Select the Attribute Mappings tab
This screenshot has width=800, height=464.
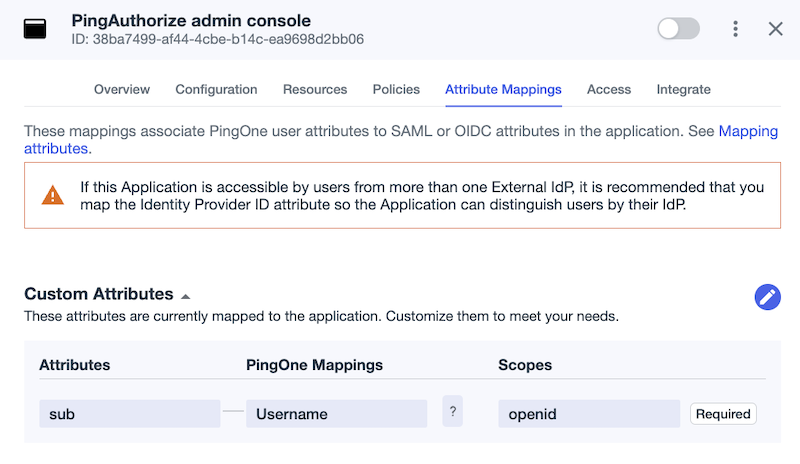pos(503,89)
